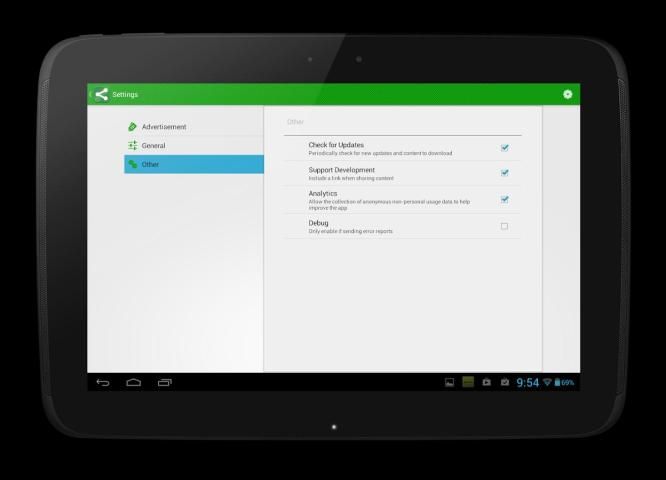Disable the Support Development checkbox
Viewport: 666px width, 480px height.
click(x=504, y=173)
